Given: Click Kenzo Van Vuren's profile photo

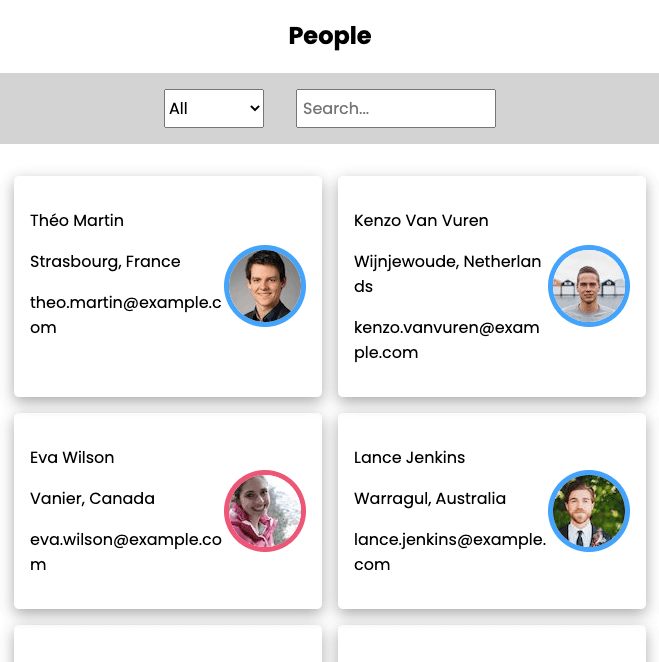Looking at the screenshot, I should (x=589, y=286).
